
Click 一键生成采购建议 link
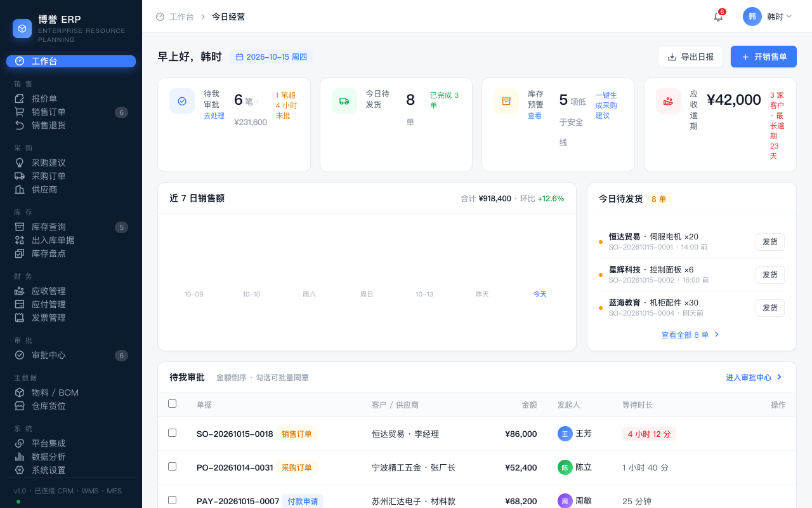point(606,105)
